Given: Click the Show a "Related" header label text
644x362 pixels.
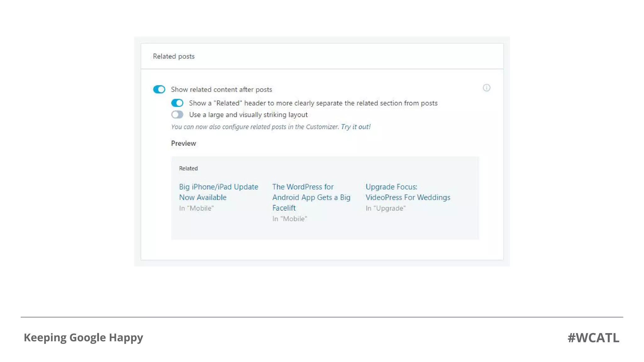Looking at the screenshot, I should [x=313, y=103].
